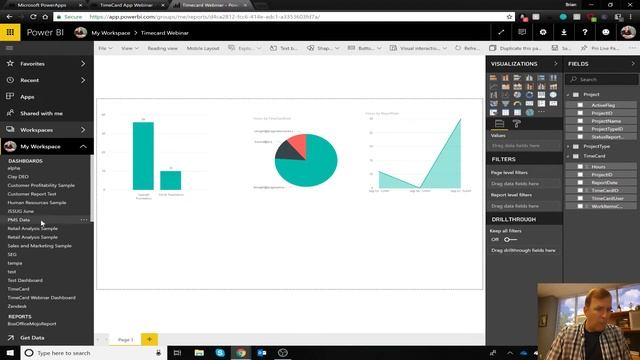Collapse the navigation pane hamburger icon

point(9,48)
